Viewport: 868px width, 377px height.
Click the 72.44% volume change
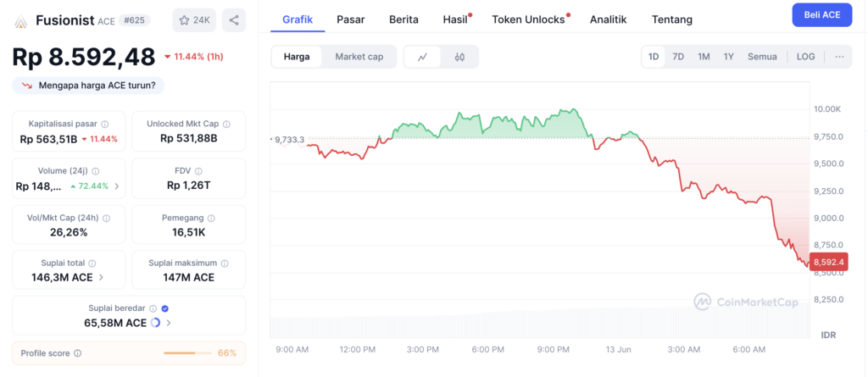pyautogui.click(x=90, y=186)
